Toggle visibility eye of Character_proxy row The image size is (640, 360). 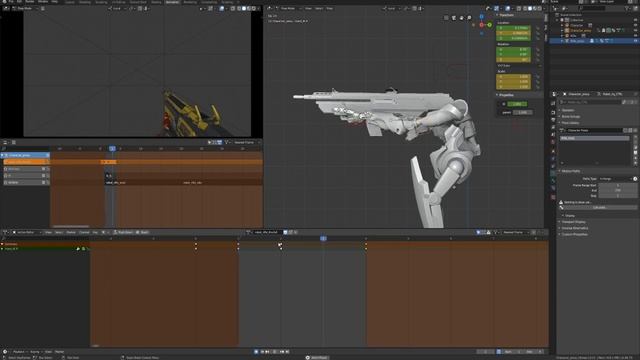pyautogui.click(x=635, y=31)
